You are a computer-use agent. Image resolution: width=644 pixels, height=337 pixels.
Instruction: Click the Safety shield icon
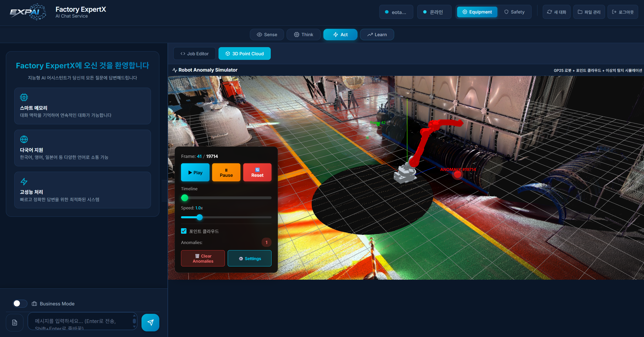coord(506,12)
